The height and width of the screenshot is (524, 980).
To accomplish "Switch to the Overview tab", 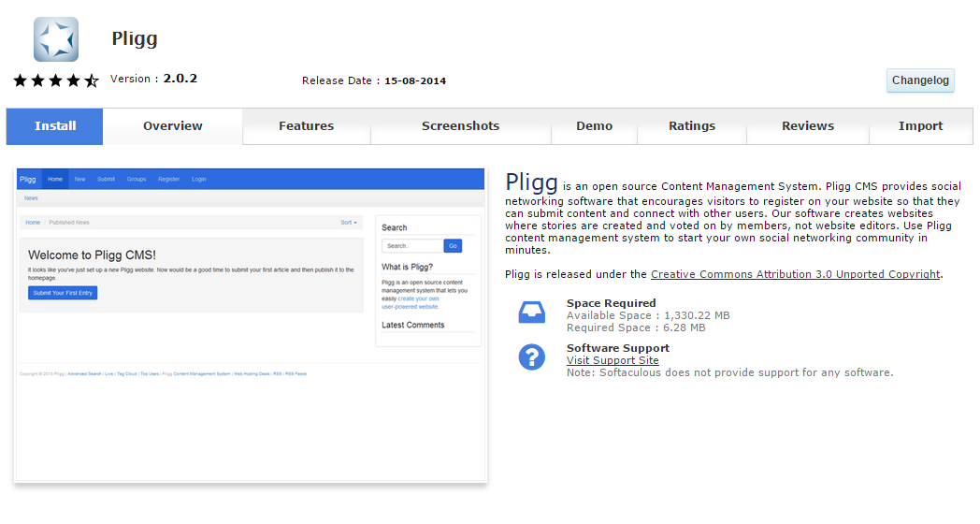I will pyautogui.click(x=173, y=126).
